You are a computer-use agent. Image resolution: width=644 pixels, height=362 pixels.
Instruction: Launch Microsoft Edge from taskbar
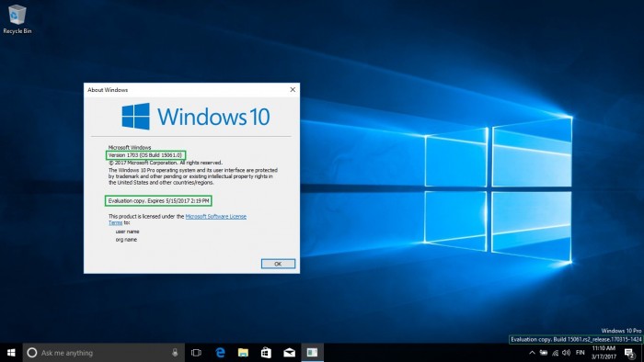tap(220, 353)
